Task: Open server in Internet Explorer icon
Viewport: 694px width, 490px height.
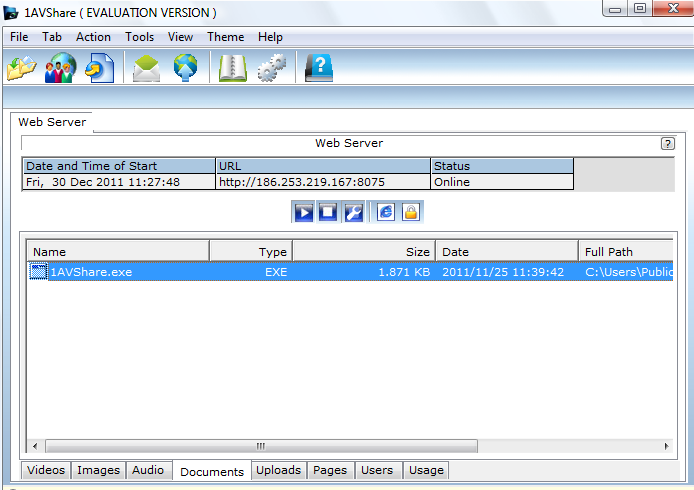Action: (x=385, y=212)
